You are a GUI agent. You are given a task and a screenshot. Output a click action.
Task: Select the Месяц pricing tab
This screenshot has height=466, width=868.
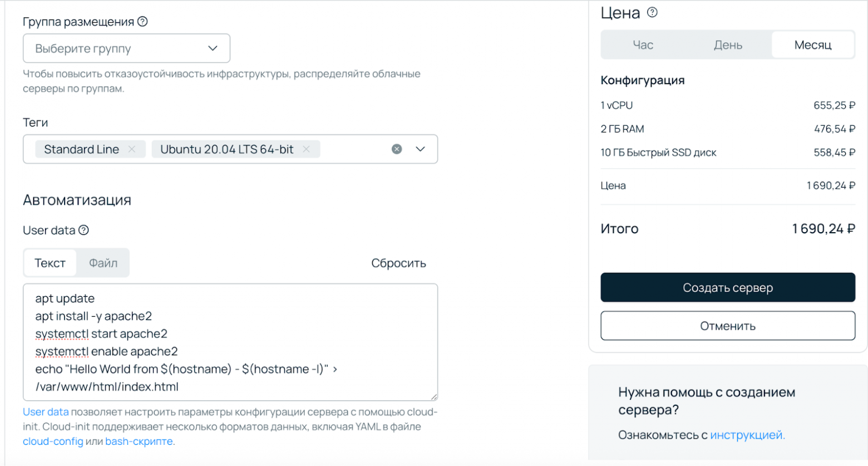tap(812, 45)
